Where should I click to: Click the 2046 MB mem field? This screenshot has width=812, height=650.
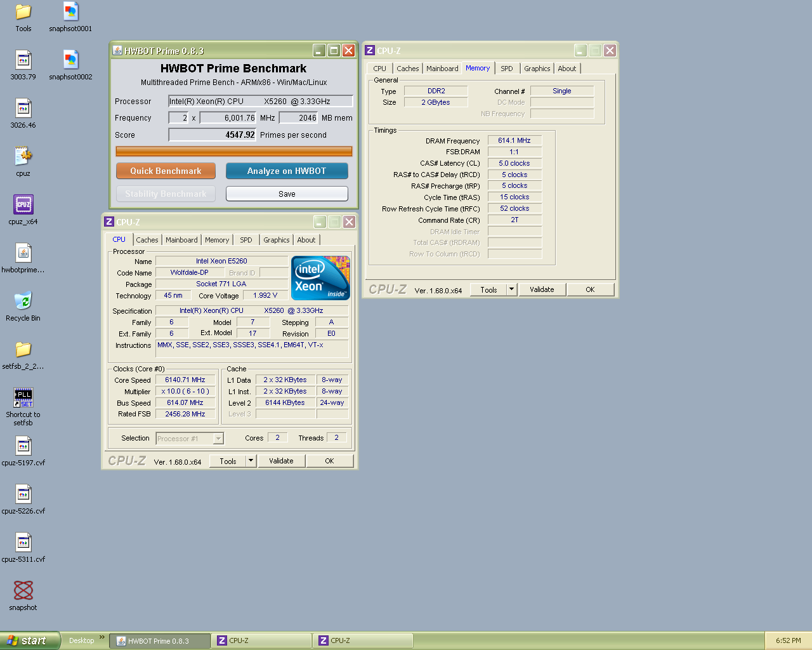point(298,117)
